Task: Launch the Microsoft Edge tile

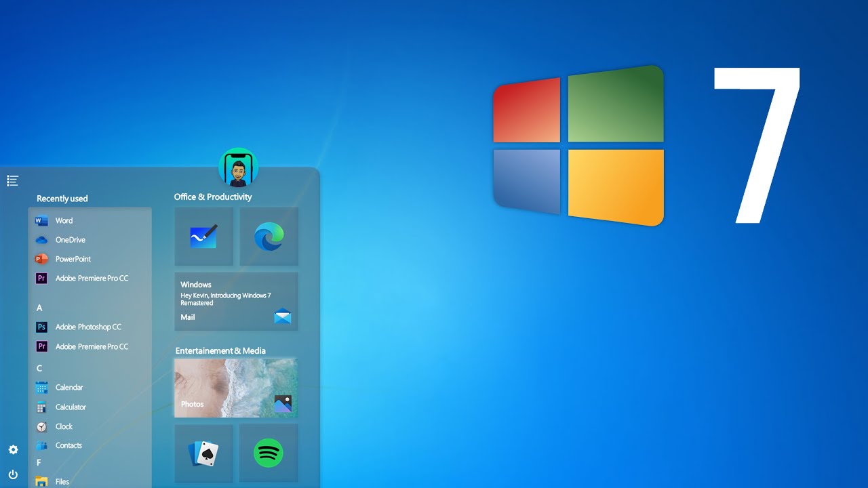Action: pos(269,237)
